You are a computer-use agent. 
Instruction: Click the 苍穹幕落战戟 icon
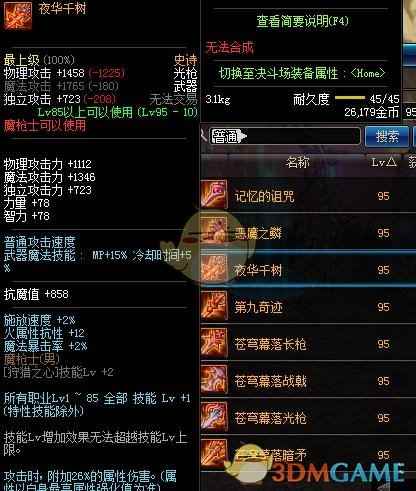[x=214, y=379]
